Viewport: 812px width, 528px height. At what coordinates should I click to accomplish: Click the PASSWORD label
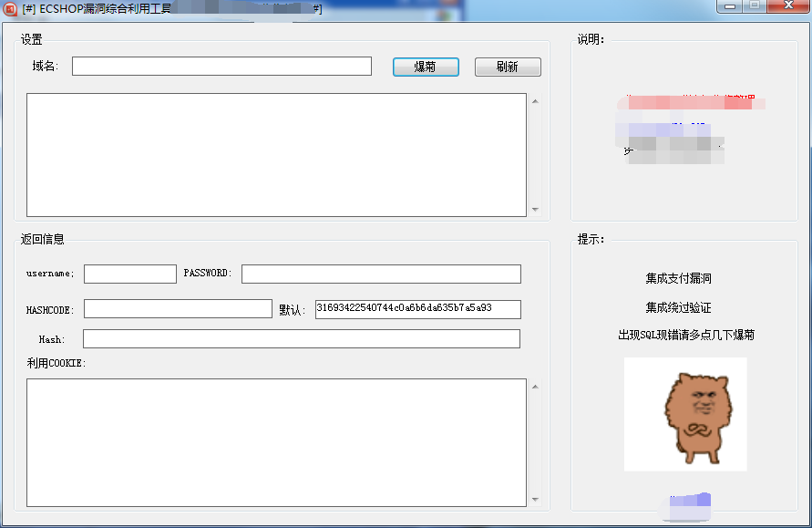[208, 273]
